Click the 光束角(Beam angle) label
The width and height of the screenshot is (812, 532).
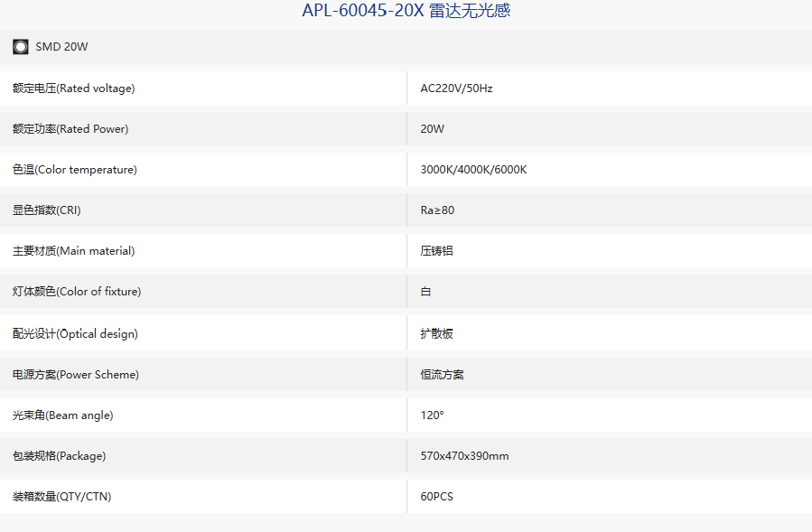pyautogui.click(x=62, y=415)
